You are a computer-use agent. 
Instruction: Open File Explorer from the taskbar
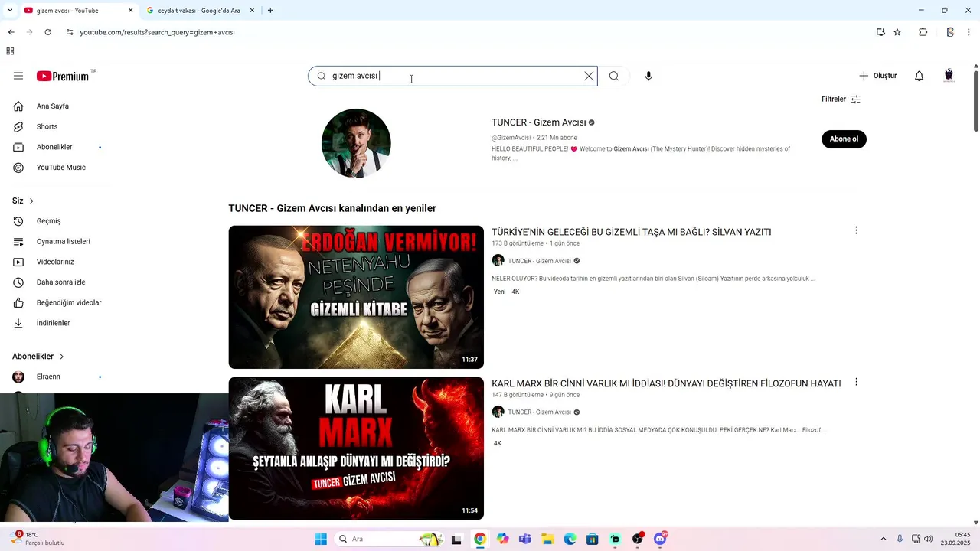click(547, 539)
